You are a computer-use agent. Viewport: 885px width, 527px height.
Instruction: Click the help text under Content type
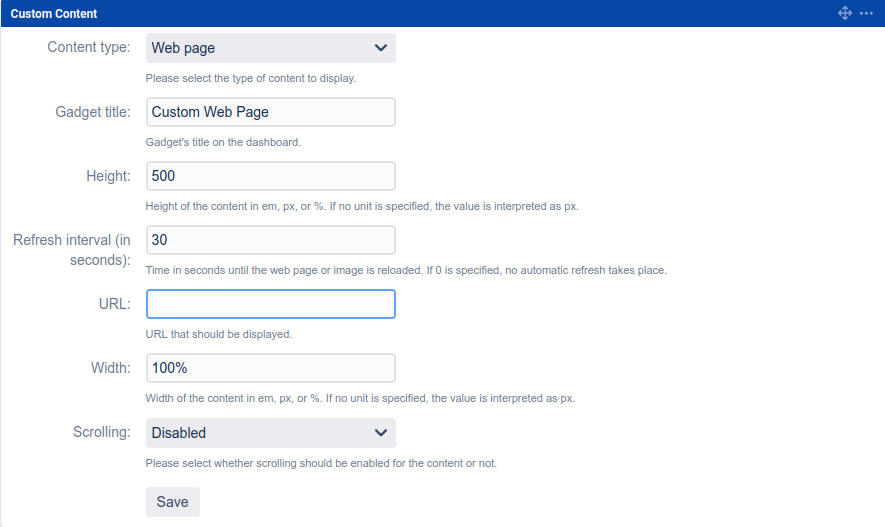(250, 78)
